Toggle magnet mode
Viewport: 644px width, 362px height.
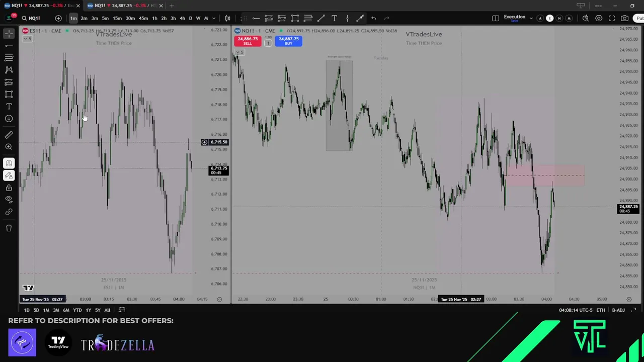(9, 163)
